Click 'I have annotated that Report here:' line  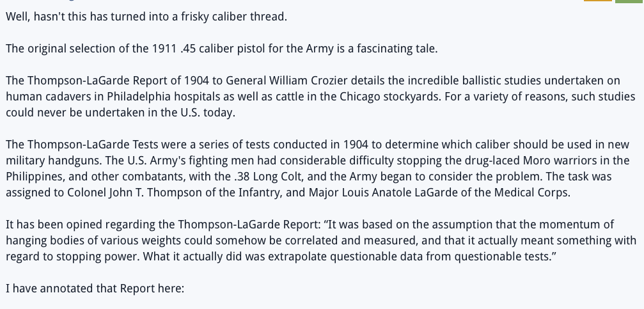pyautogui.click(x=95, y=289)
